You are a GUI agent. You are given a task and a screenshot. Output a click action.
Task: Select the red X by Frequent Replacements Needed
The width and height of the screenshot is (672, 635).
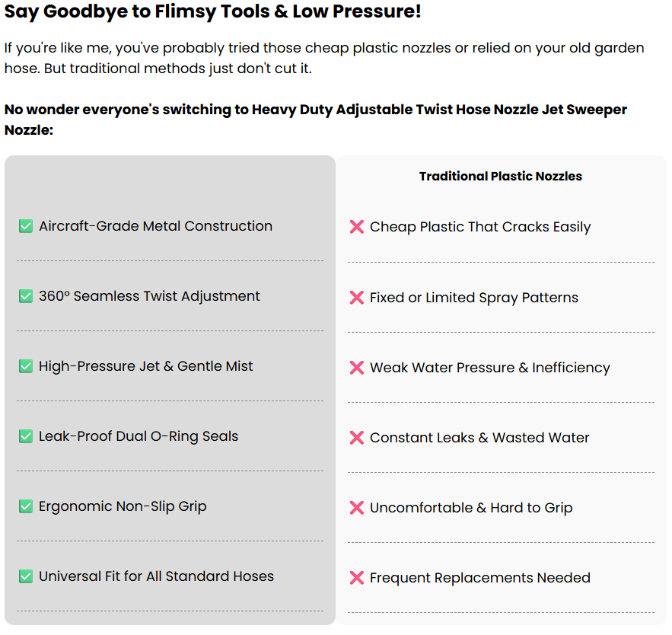coord(357,578)
